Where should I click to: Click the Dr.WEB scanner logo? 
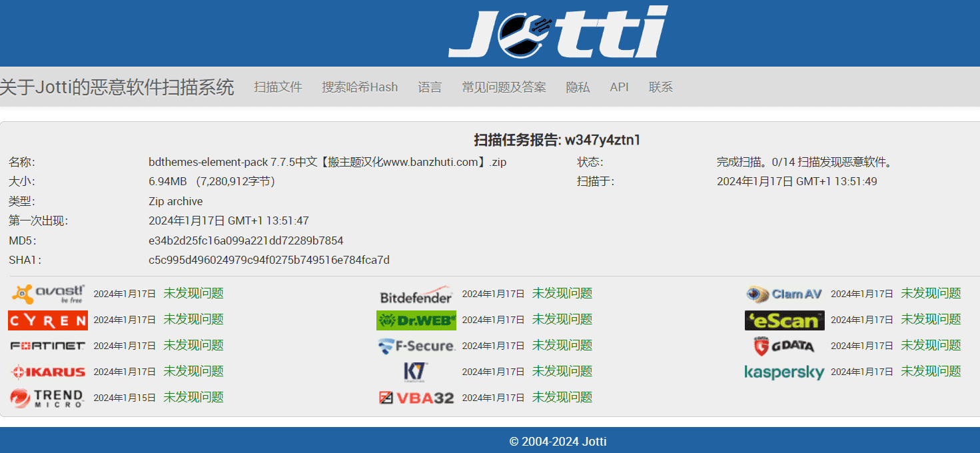tap(416, 320)
